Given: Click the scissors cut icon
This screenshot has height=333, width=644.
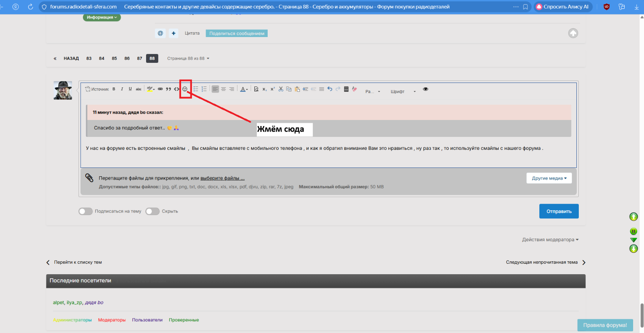Looking at the screenshot, I should point(281,89).
